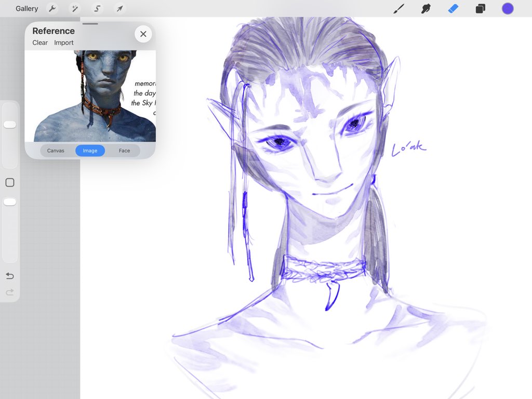This screenshot has height=399, width=532.
Task: Open the Layers panel
Action: click(481, 8)
